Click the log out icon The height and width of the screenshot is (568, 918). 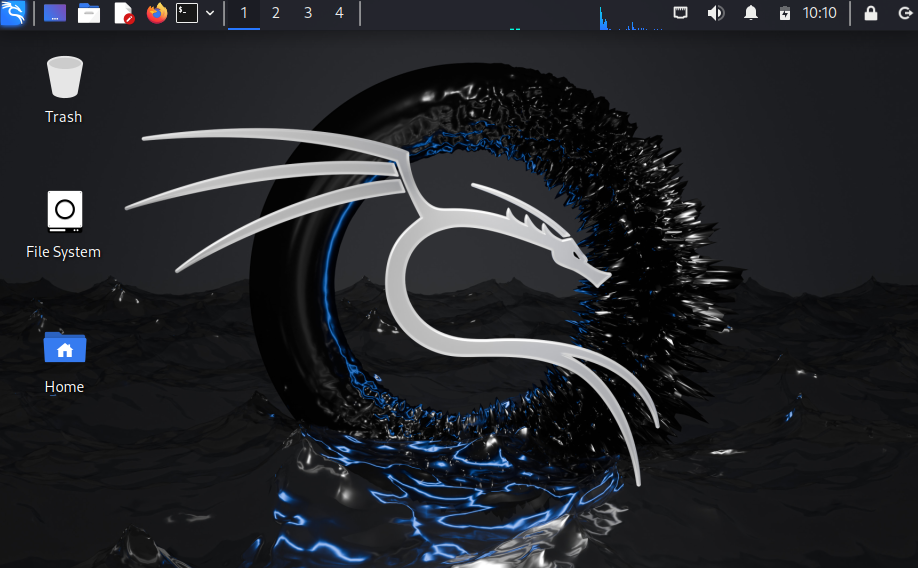905,13
